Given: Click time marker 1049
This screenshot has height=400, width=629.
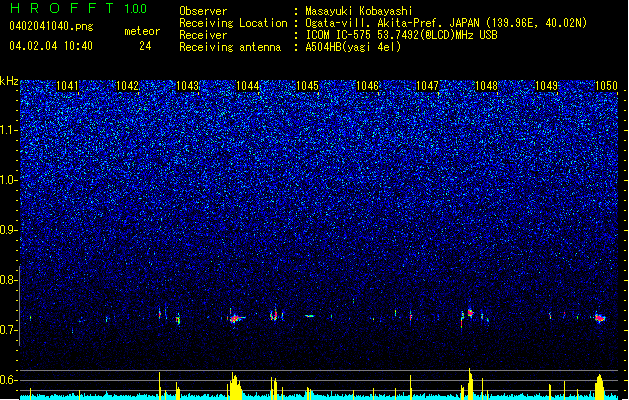Looking at the screenshot, I should tap(546, 85).
